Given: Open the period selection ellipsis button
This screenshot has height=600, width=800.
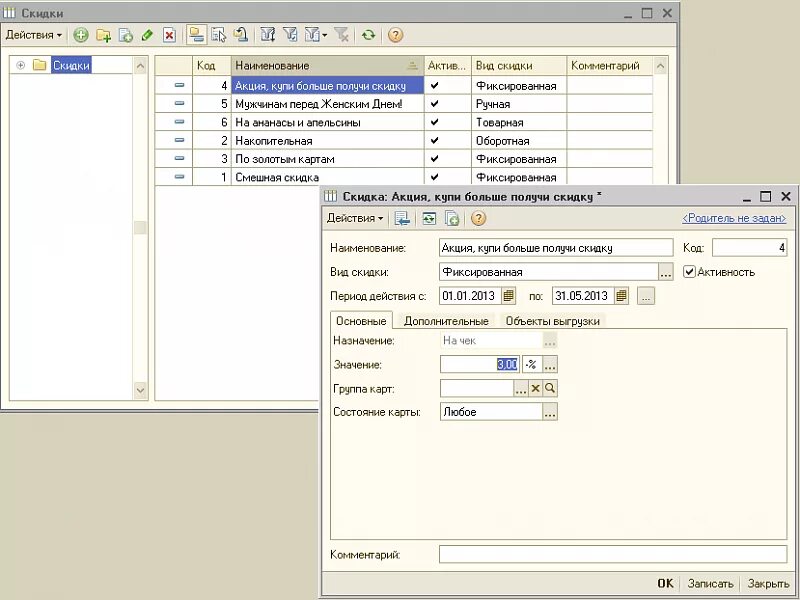Looking at the screenshot, I should (x=645, y=296).
